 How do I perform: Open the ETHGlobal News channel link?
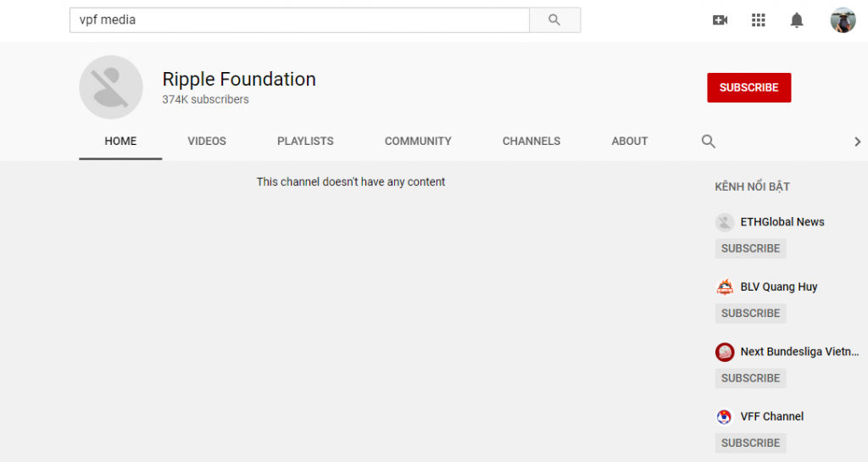(x=782, y=222)
